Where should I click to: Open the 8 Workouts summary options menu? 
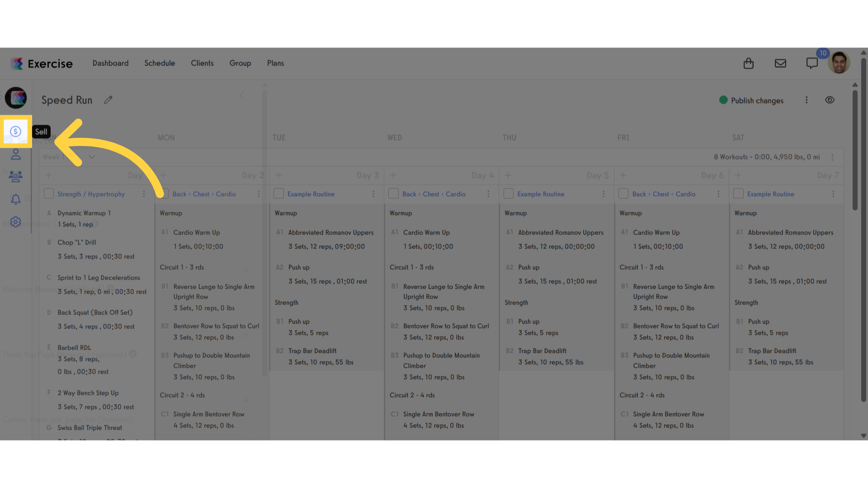click(x=832, y=157)
